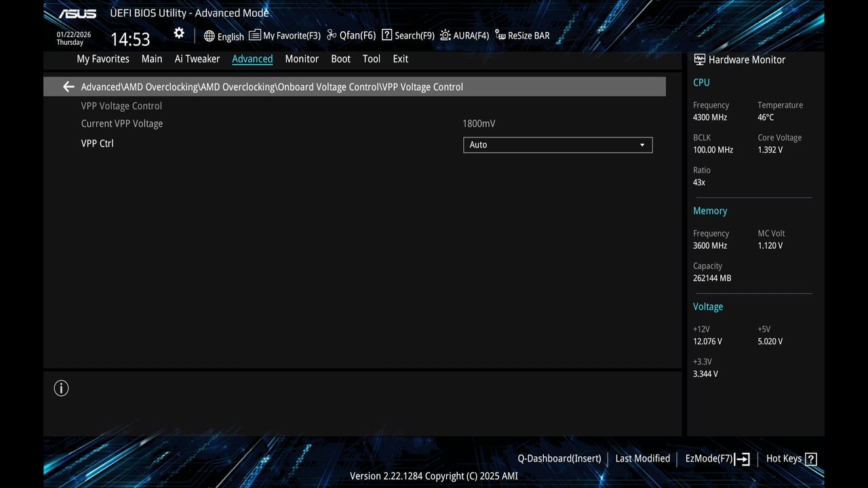Click the back arrow in the breadcrumb bar
Viewport: 868px width, 488px height.
point(68,86)
